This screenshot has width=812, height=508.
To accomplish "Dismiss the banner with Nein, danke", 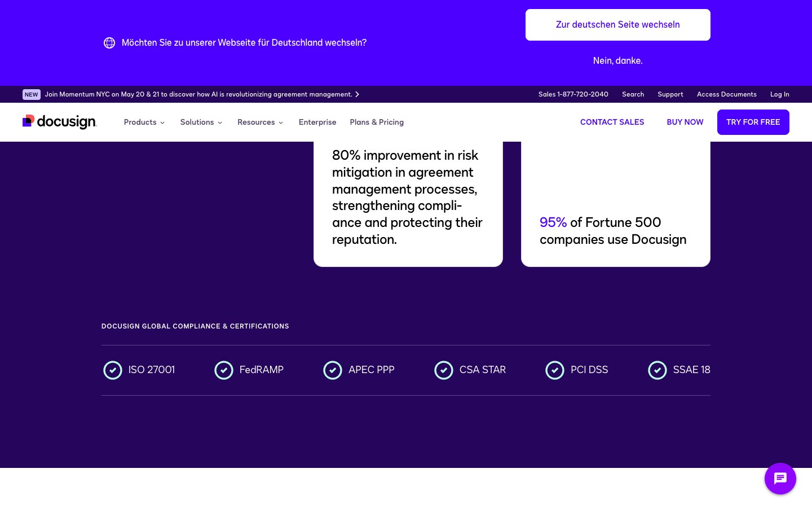I will (x=618, y=60).
